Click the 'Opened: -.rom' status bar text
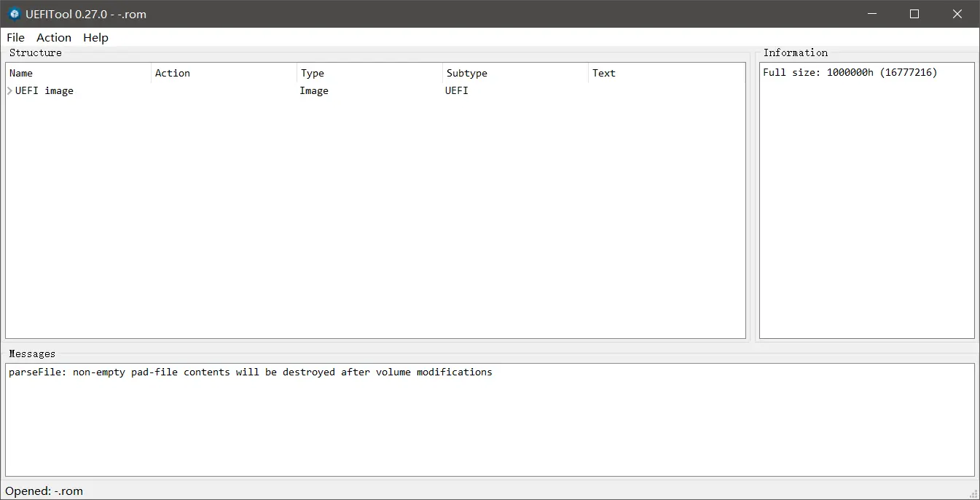This screenshot has height=500, width=980. [x=44, y=491]
